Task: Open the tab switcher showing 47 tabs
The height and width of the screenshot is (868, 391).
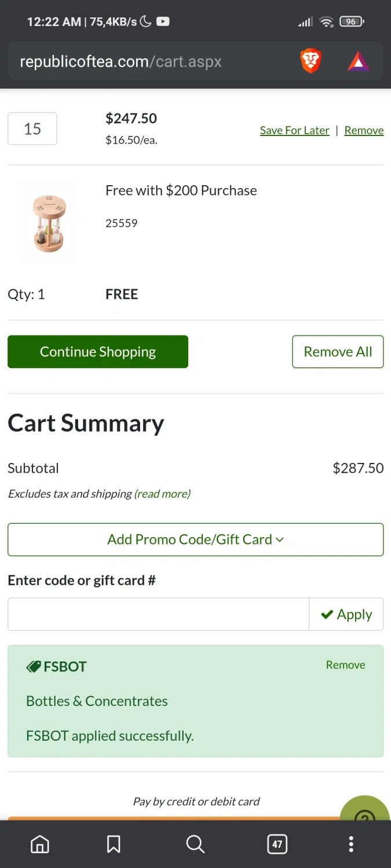Action: coord(277,844)
